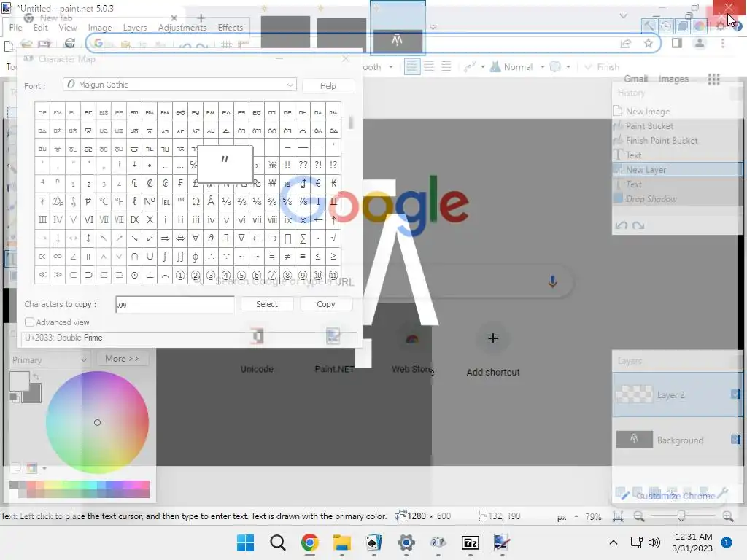Select the Layer 2 thumbnail

pyautogui.click(x=634, y=394)
